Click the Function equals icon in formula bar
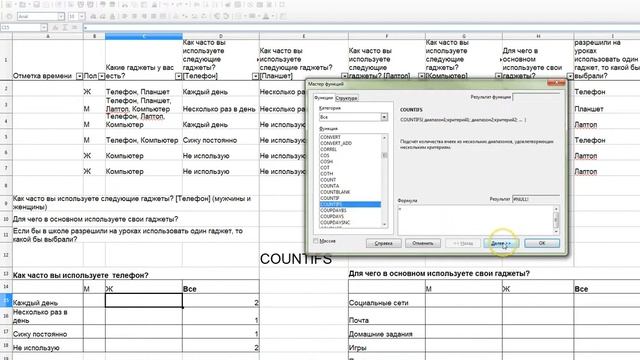Viewport: 640px width, 360px height. (x=75, y=27)
